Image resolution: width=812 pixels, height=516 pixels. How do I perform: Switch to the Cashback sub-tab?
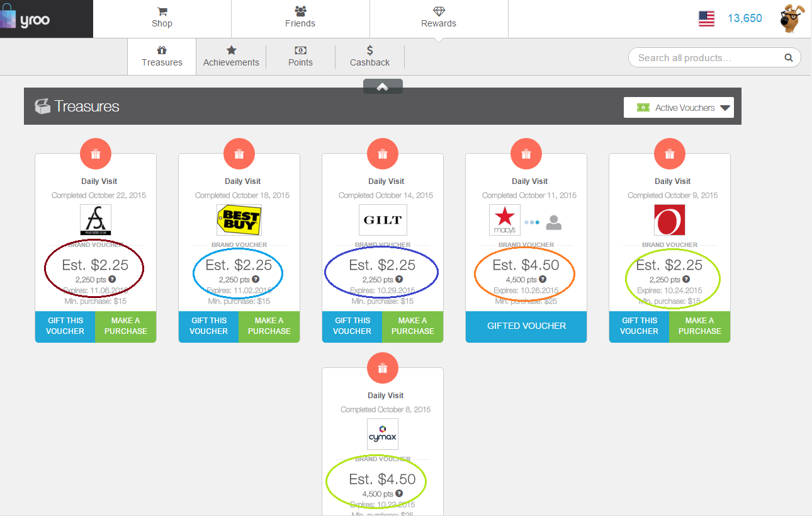(x=369, y=57)
